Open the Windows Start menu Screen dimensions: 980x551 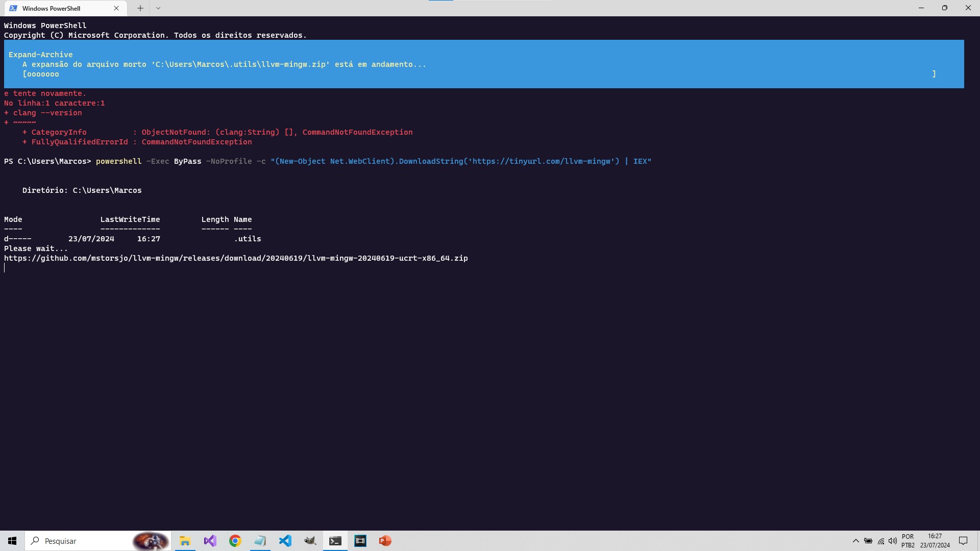(x=12, y=541)
